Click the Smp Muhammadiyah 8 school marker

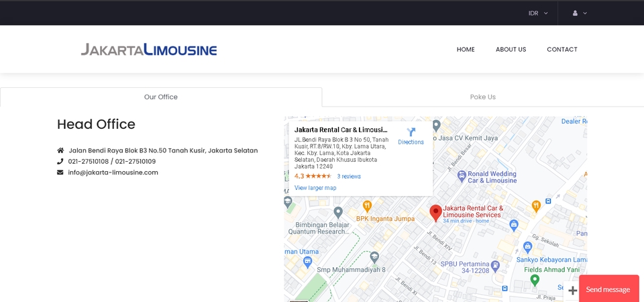point(374,258)
